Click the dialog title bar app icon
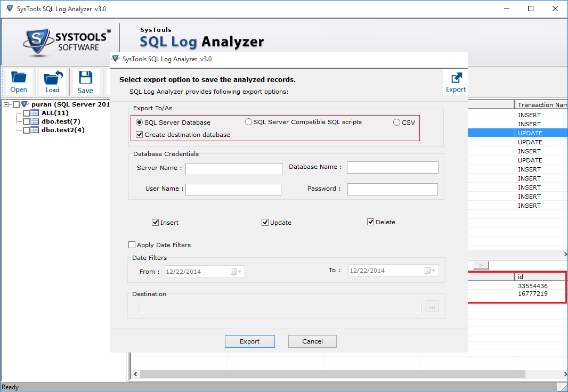The width and height of the screenshot is (568, 392). [x=116, y=59]
